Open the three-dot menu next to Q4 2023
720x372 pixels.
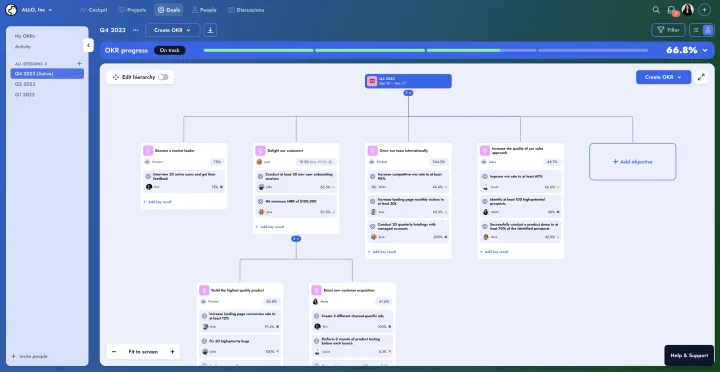135,30
